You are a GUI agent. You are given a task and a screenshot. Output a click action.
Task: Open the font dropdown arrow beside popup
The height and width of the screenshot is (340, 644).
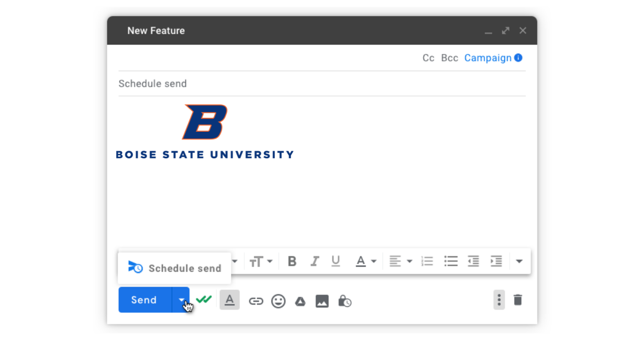coord(235,261)
